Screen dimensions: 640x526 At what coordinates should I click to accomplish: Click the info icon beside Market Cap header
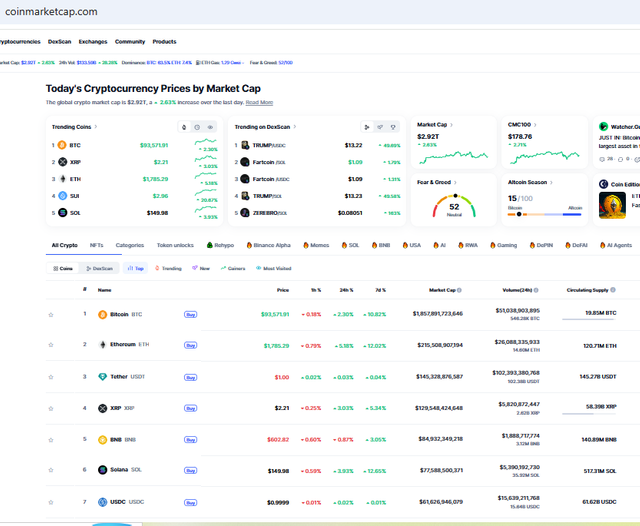459,290
